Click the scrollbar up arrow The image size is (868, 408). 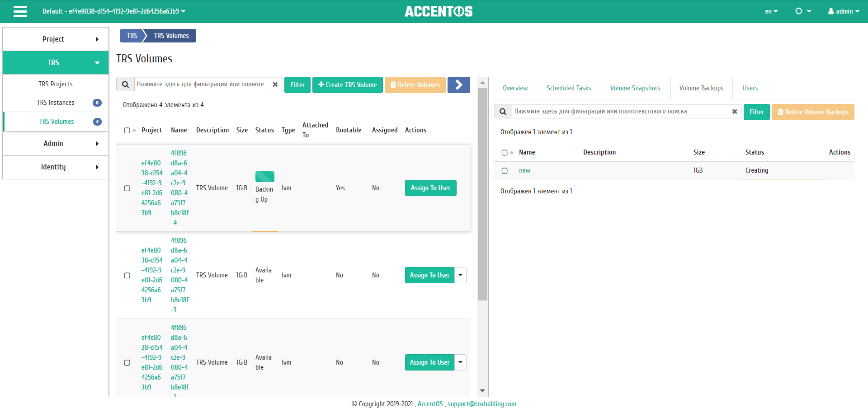click(482, 83)
